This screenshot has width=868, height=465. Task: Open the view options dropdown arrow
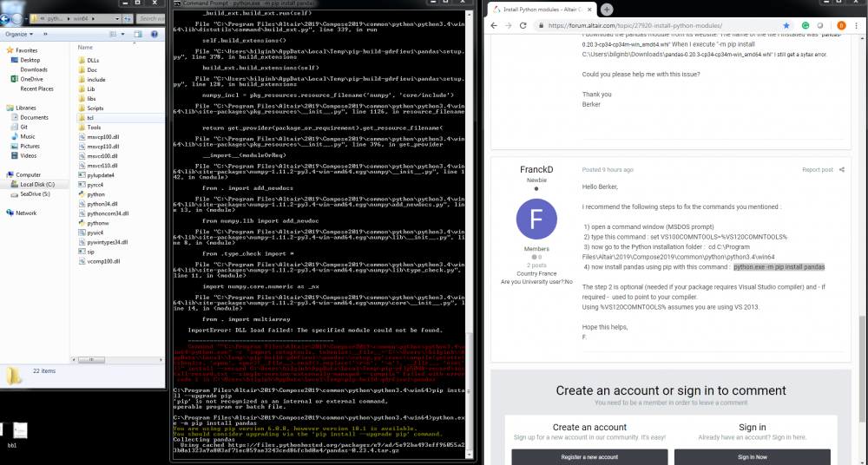[x=122, y=35]
